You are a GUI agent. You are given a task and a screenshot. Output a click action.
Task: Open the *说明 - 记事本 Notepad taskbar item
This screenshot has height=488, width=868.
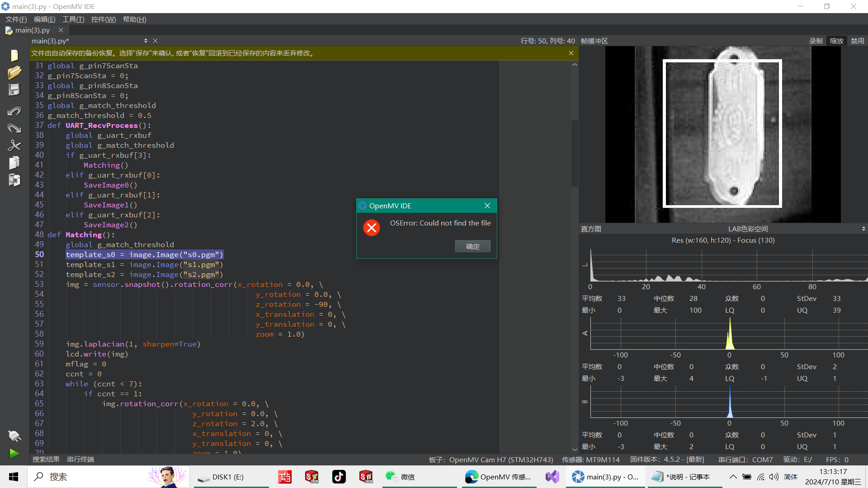pyautogui.click(x=684, y=477)
